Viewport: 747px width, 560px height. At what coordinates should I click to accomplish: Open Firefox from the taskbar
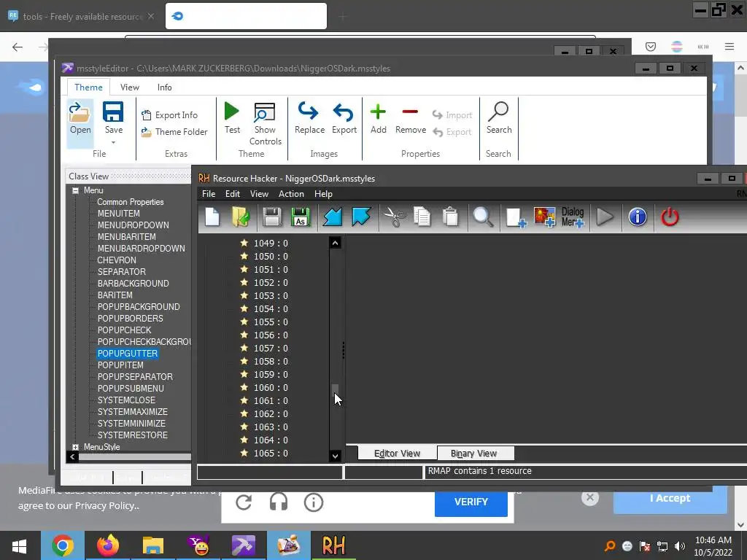pyautogui.click(x=108, y=545)
